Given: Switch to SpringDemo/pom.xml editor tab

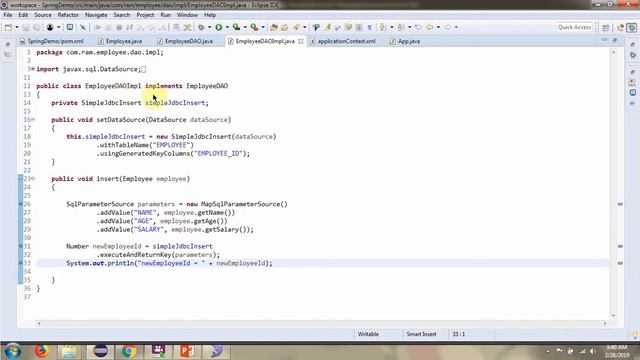Looking at the screenshot, I should 52,41.
